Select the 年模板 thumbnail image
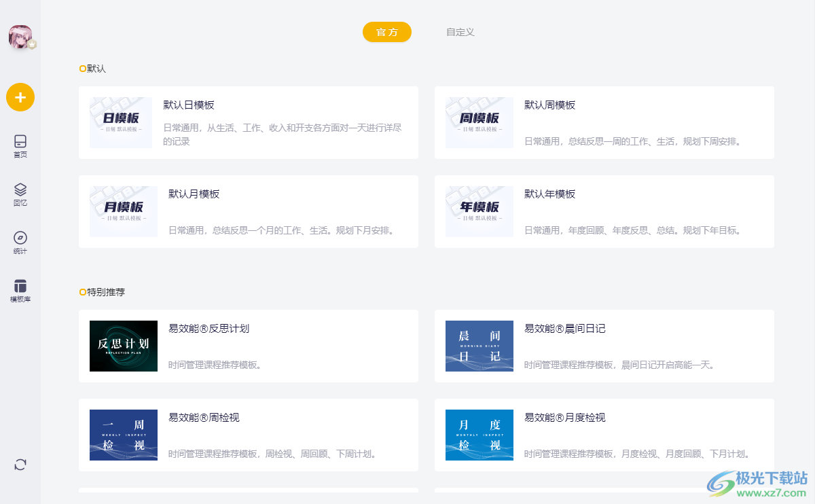Image resolution: width=815 pixels, height=504 pixels. [x=479, y=211]
